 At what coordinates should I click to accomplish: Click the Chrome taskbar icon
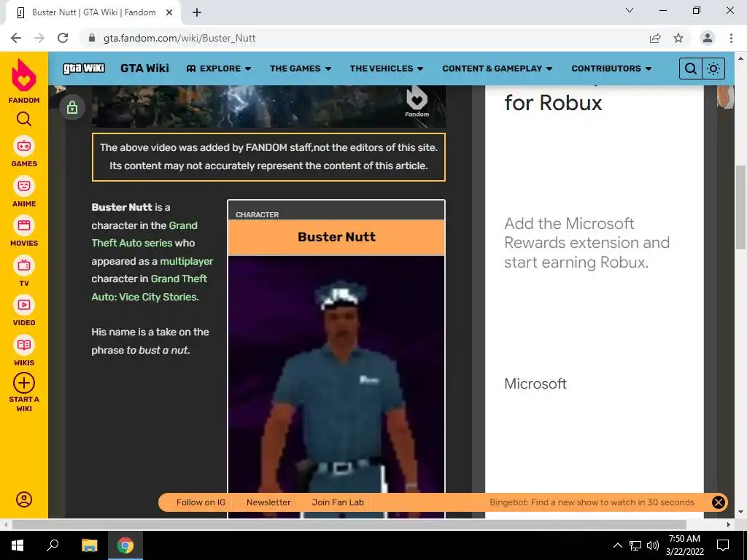[125, 545]
